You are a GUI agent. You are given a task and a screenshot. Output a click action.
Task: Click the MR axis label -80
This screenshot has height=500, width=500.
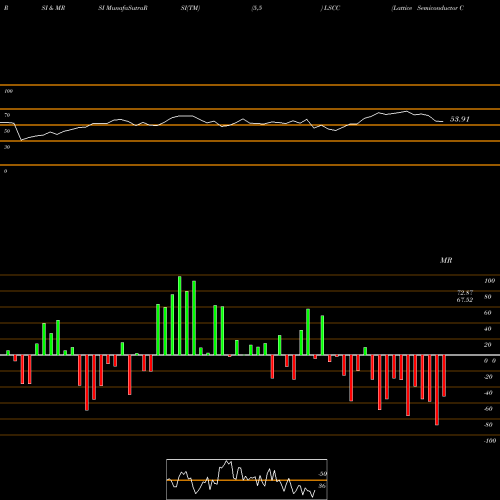(488, 425)
